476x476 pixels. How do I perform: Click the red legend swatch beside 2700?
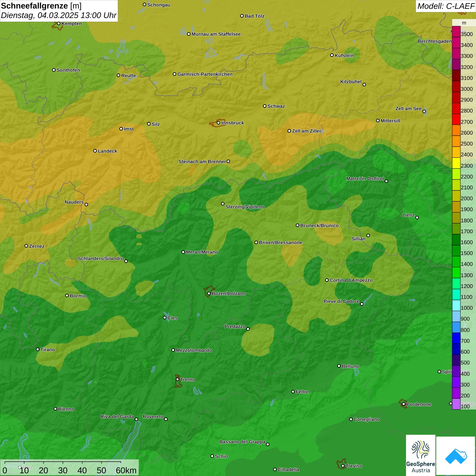point(456,119)
